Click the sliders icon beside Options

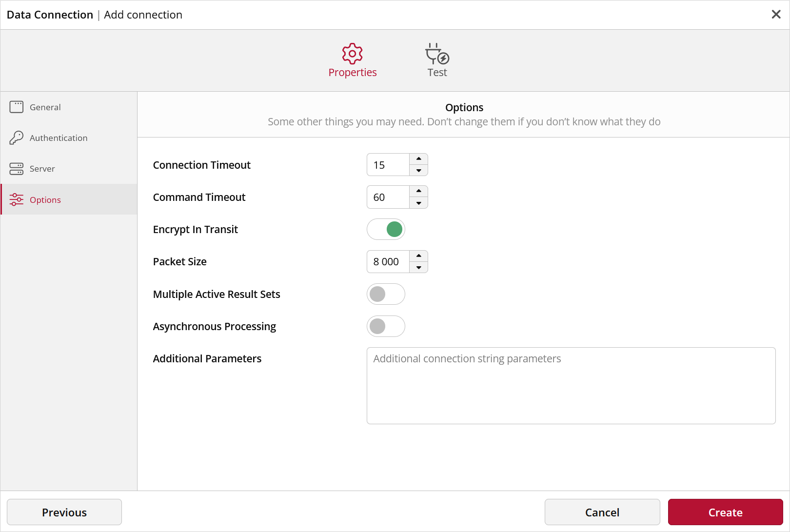tap(16, 199)
